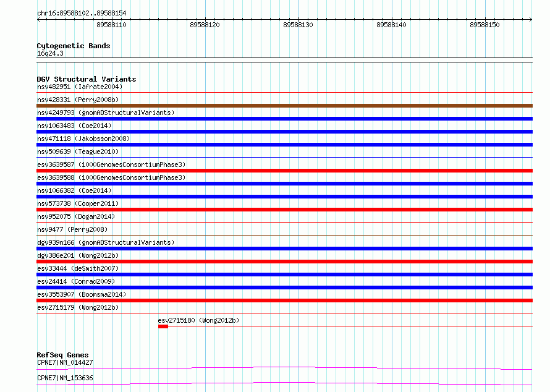Open gene CPNE7|NM_153636 label
550x392 pixels.
coord(65,378)
